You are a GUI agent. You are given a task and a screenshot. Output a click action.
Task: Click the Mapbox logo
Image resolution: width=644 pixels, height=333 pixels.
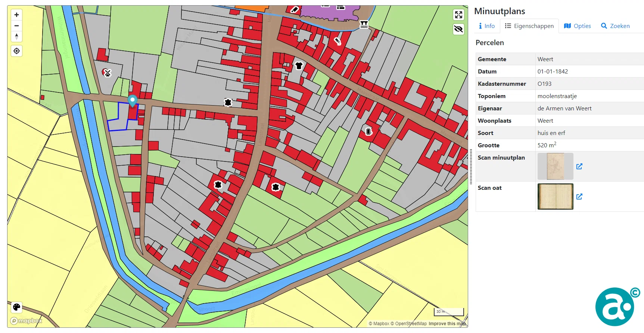26,321
